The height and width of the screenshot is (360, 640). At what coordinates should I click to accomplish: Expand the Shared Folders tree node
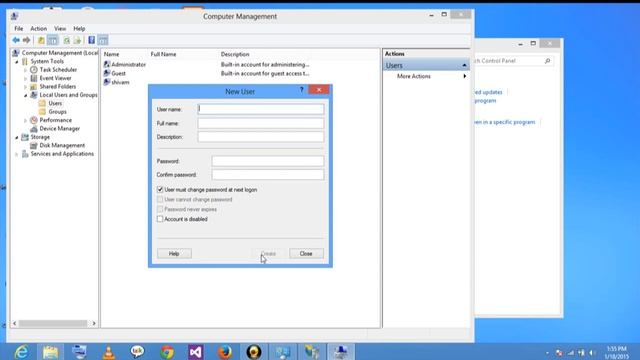point(25,87)
